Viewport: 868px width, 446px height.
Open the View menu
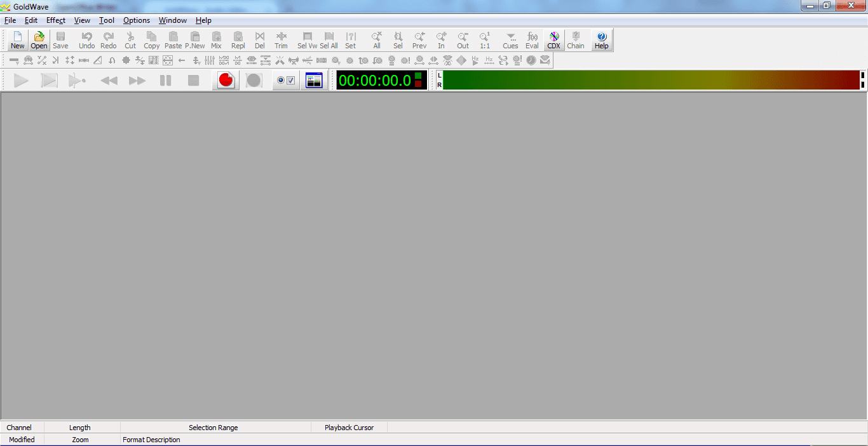click(x=83, y=20)
